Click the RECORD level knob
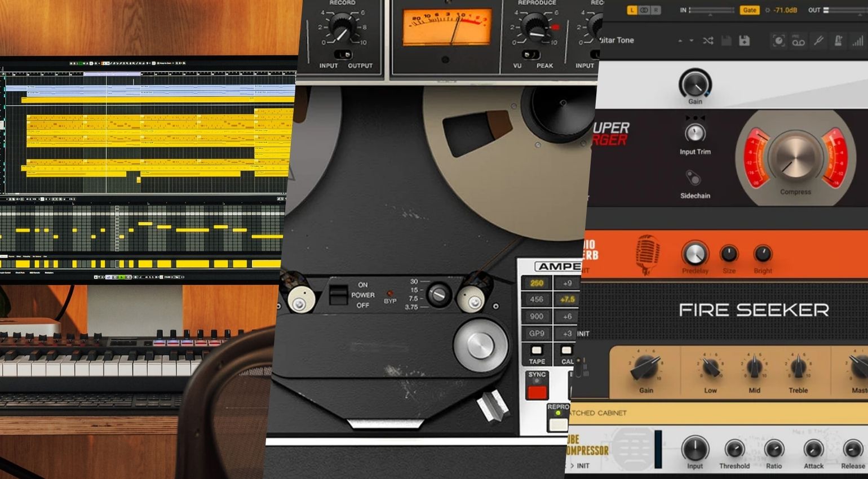The height and width of the screenshot is (479, 868). click(342, 27)
